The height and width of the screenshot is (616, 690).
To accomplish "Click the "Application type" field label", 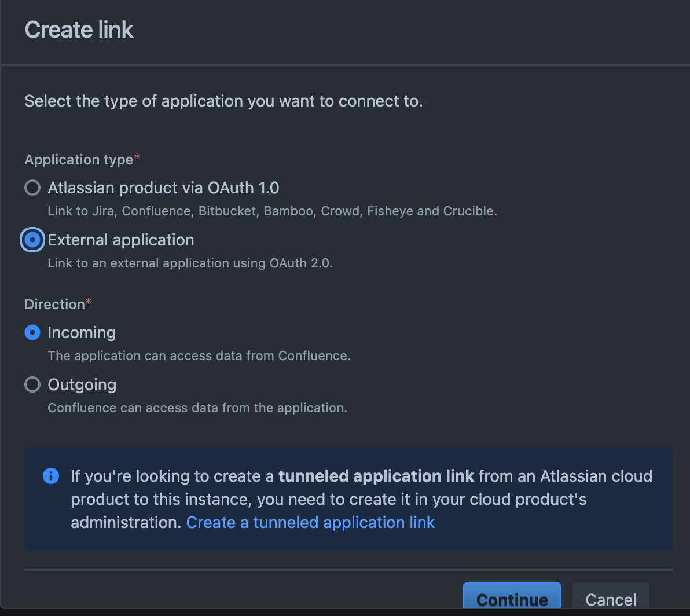I will tap(79, 160).
